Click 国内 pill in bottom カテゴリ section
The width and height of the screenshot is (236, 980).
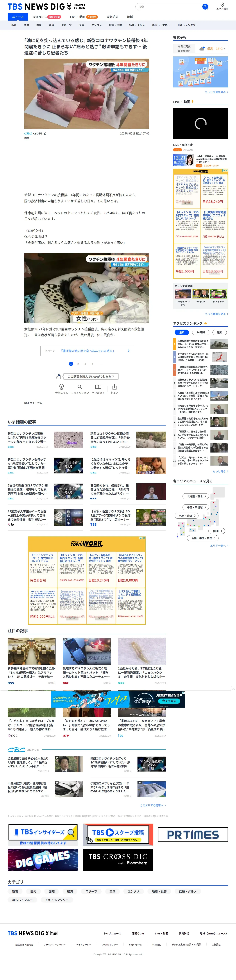click(33, 891)
